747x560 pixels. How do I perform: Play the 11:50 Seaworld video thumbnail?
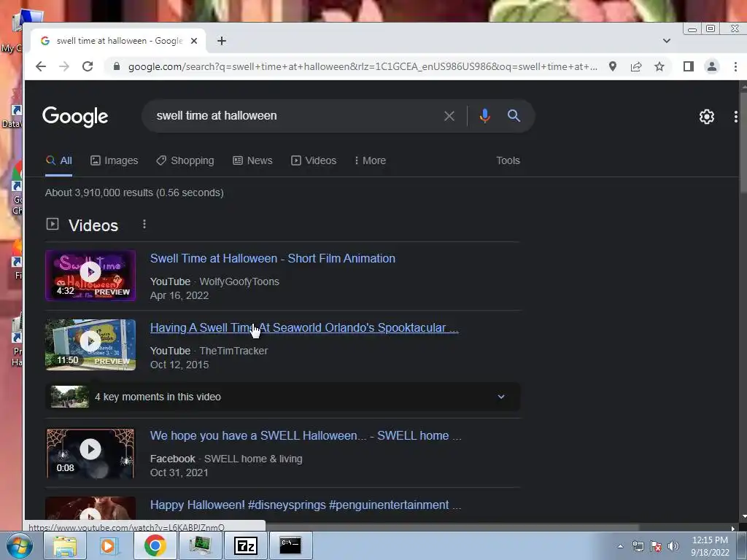(x=90, y=345)
